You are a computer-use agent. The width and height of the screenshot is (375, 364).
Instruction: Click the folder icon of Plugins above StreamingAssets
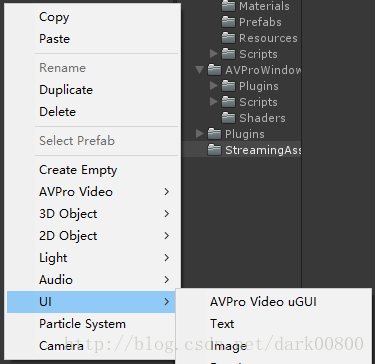coord(214,134)
